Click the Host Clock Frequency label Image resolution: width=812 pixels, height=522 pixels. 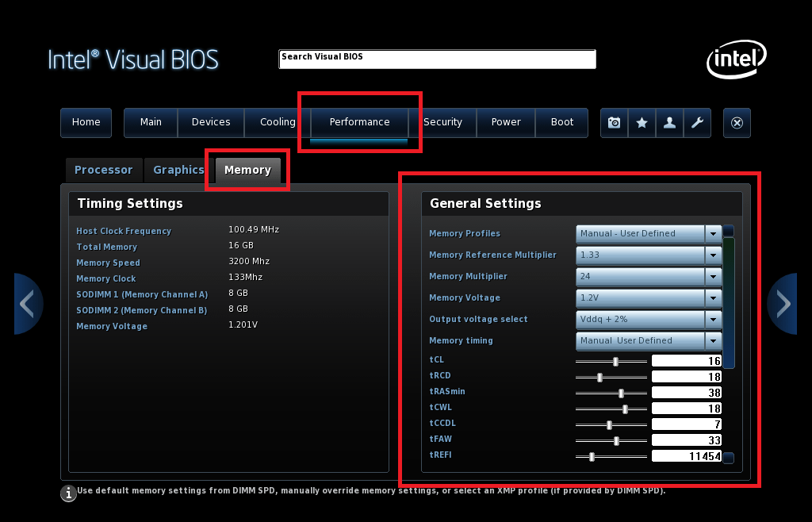(x=124, y=231)
